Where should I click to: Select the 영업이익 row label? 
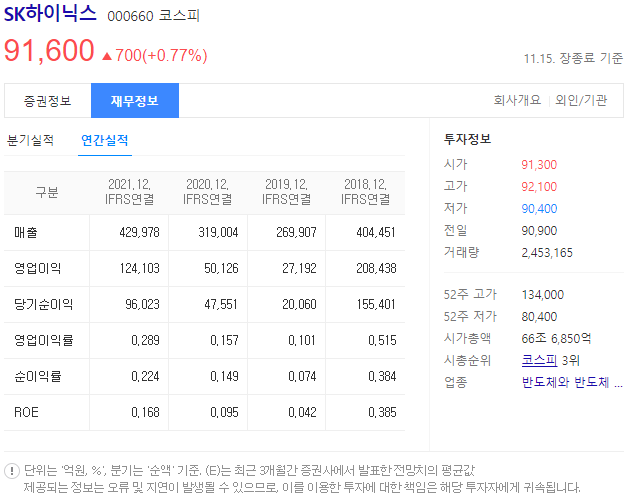tap(38, 268)
